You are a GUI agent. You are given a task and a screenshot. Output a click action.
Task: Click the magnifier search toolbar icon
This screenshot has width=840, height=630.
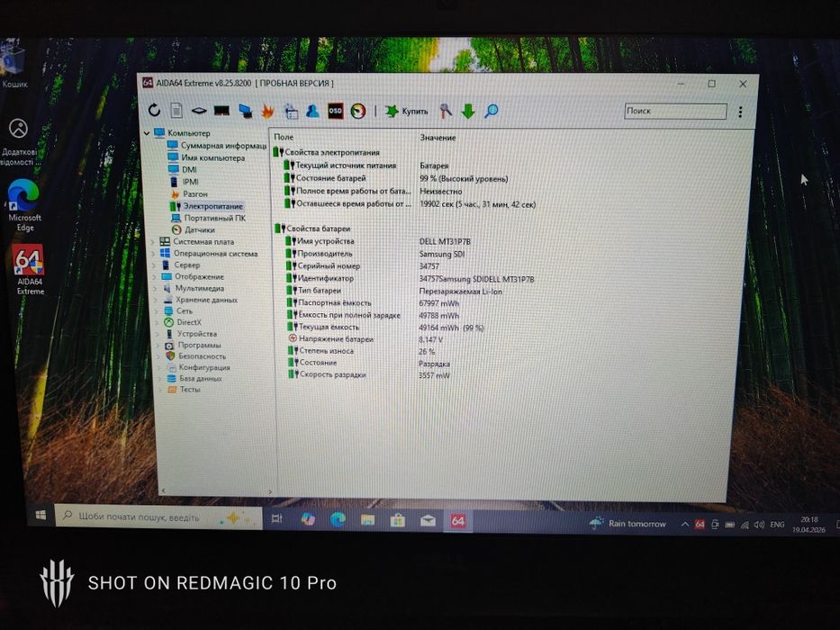pyautogui.click(x=492, y=111)
